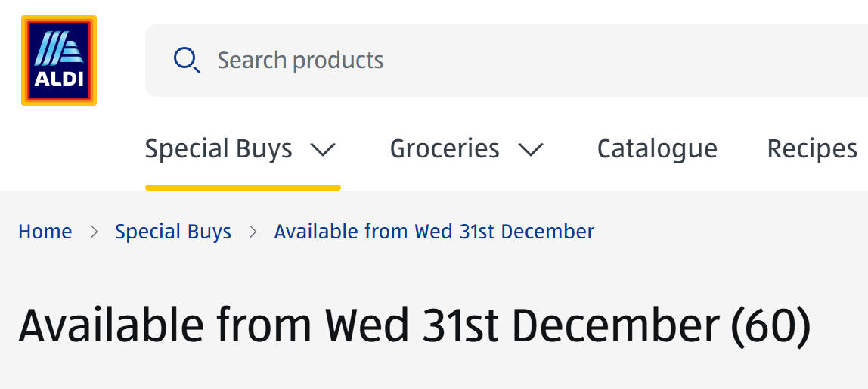Expand the chevron next to Groceries
This screenshot has height=389, width=868.
pos(531,150)
